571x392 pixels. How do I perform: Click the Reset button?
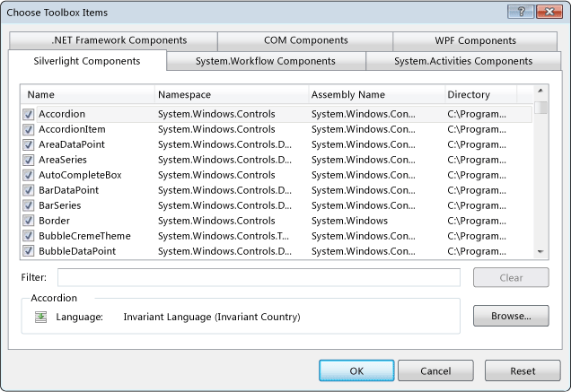(x=523, y=370)
